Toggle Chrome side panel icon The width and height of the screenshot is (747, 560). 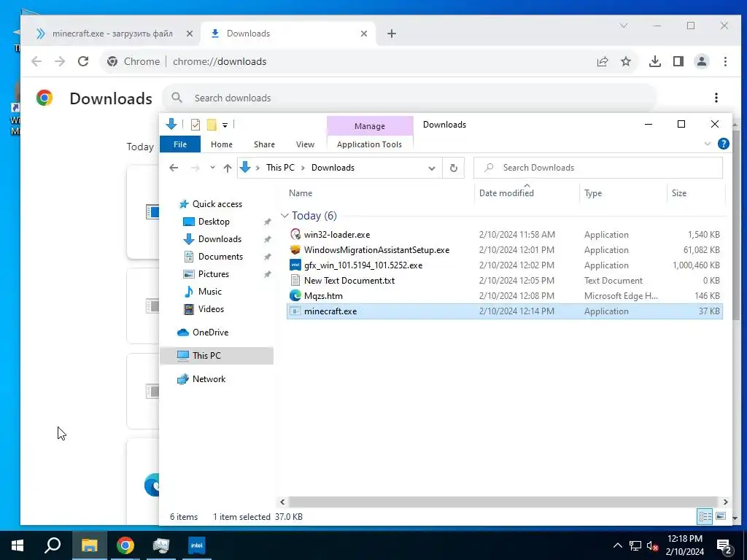click(x=678, y=61)
